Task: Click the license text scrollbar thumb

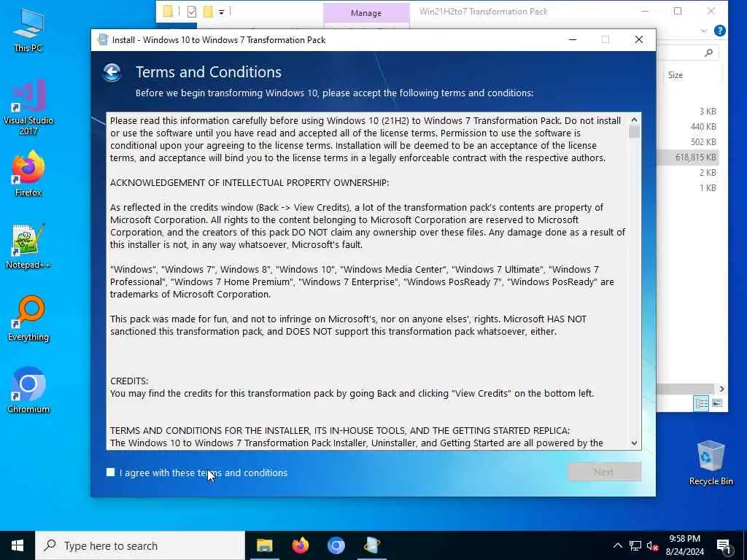Action: (x=634, y=132)
